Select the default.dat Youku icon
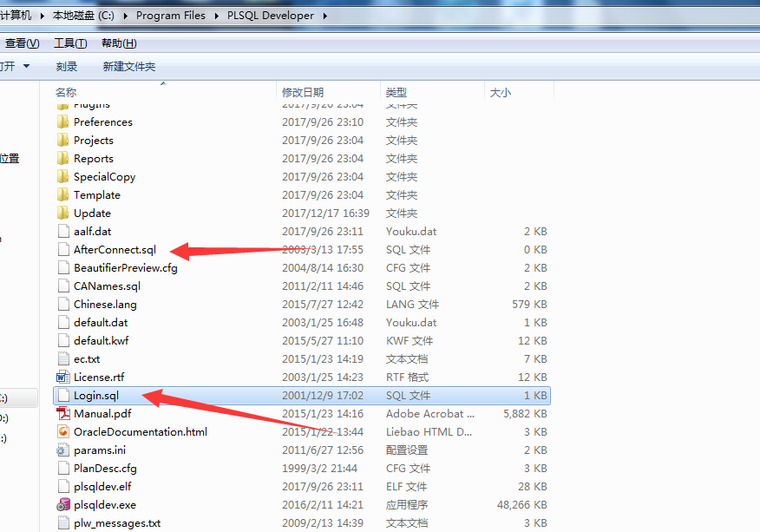This screenshot has width=760, height=532. coord(63,322)
